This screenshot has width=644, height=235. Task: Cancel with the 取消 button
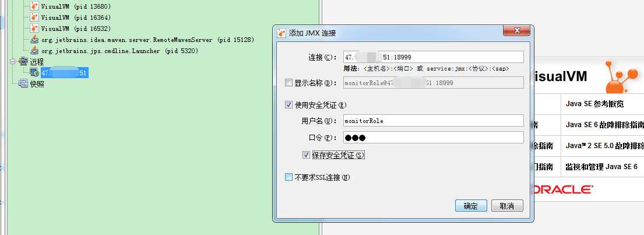[508, 206]
